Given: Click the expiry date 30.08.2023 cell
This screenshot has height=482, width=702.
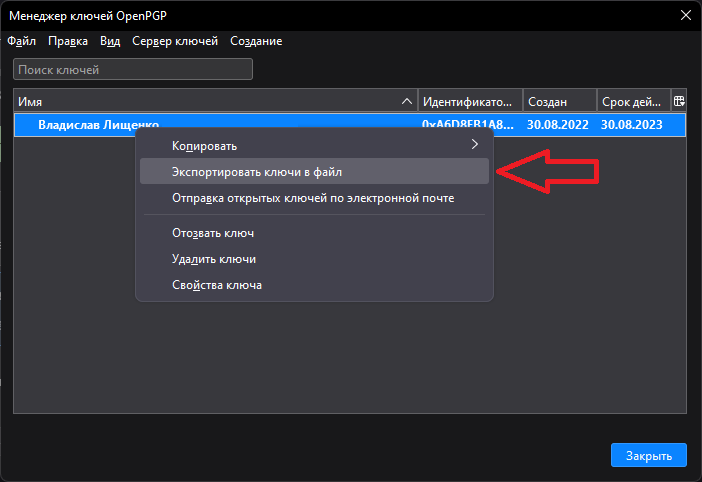Looking at the screenshot, I should click(631, 124).
